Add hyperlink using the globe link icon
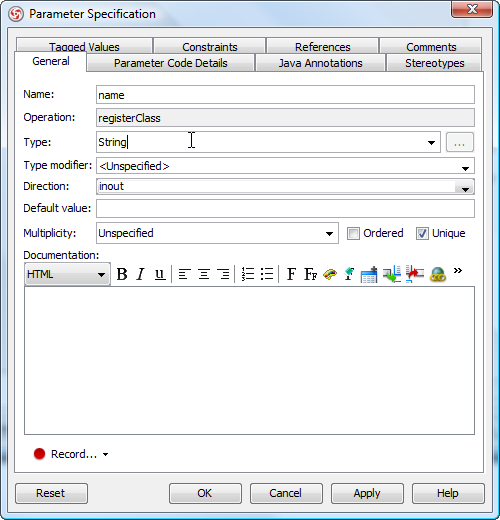This screenshot has height=520, width=500. 438,275
